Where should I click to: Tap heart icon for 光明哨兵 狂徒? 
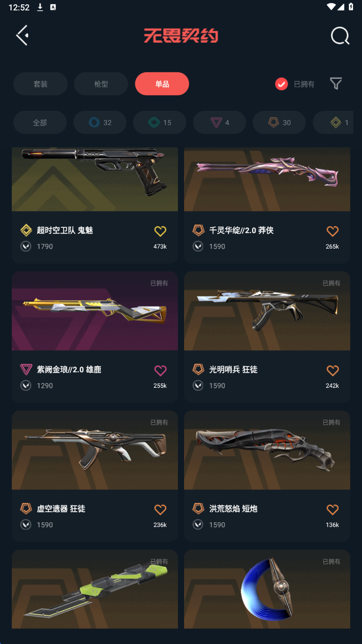coord(333,370)
